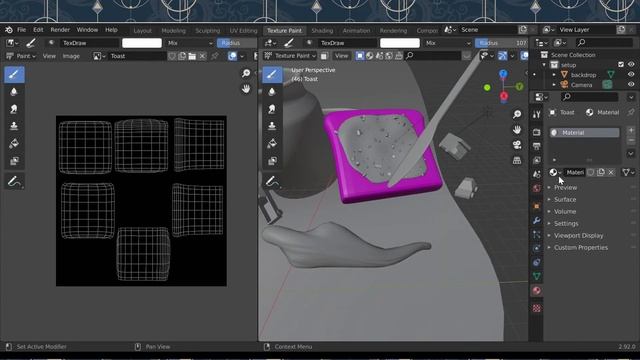Select Fill bucket tool in image editor
The height and width of the screenshot is (360, 640).
[14, 144]
